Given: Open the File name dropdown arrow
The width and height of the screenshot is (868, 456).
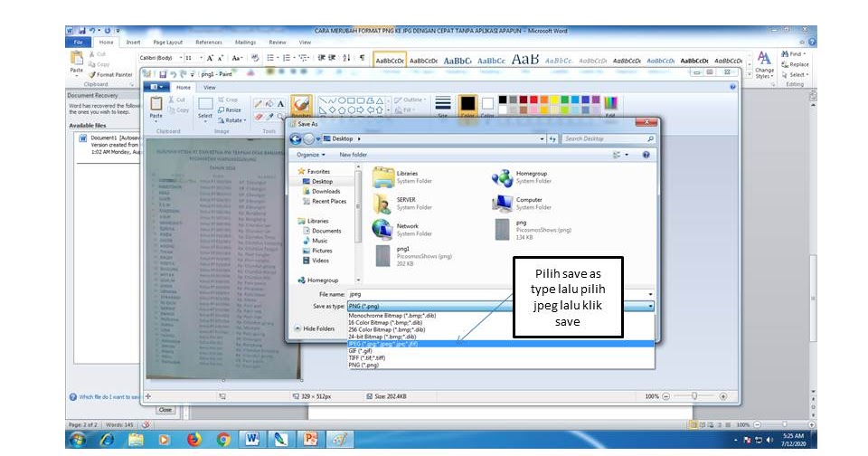Looking at the screenshot, I should click(650, 294).
